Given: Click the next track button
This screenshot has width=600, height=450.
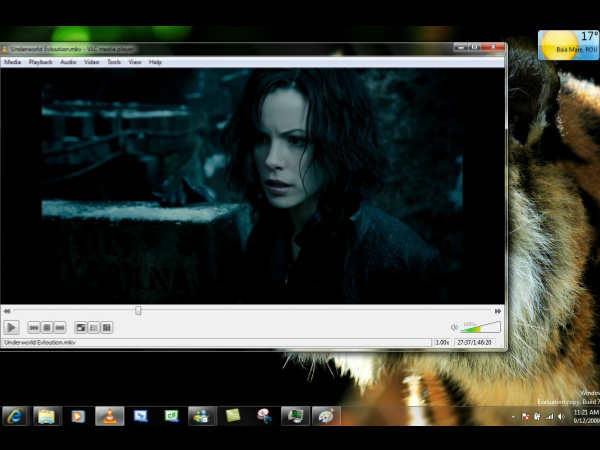Looking at the screenshot, I should [59, 327].
